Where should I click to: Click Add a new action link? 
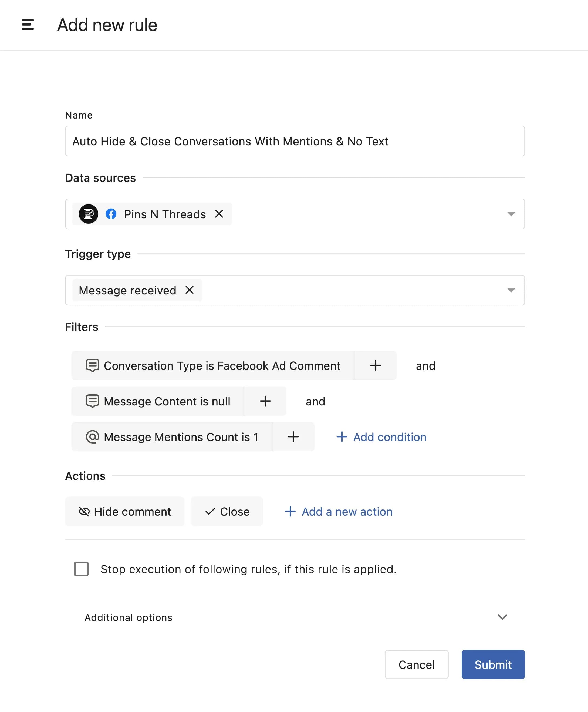pos(339,511)
